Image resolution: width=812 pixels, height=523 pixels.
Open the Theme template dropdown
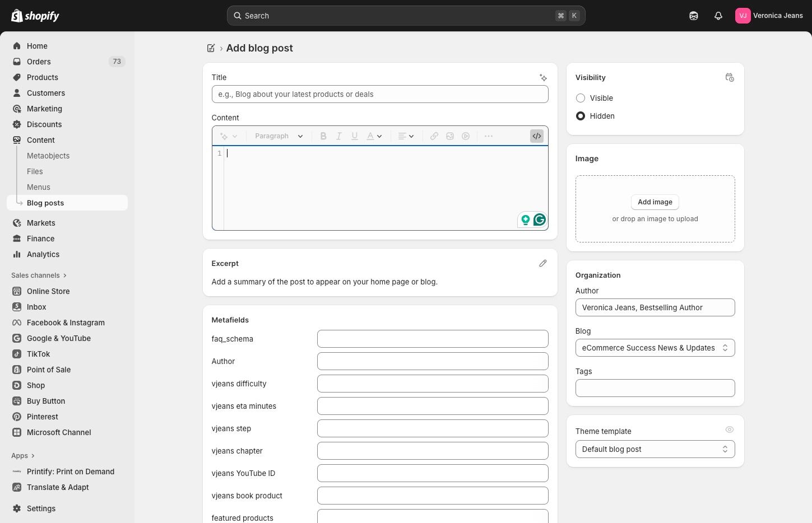655,449
